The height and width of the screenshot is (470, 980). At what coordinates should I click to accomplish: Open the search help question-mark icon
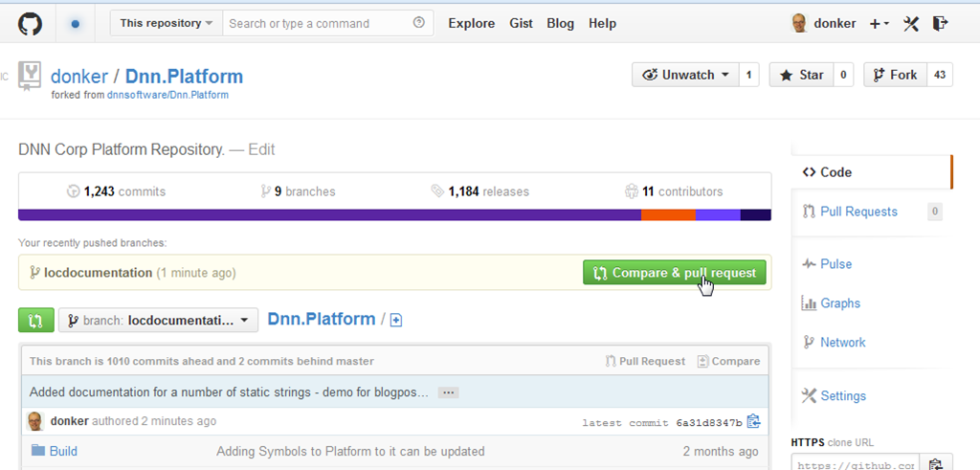coord(419,23)
